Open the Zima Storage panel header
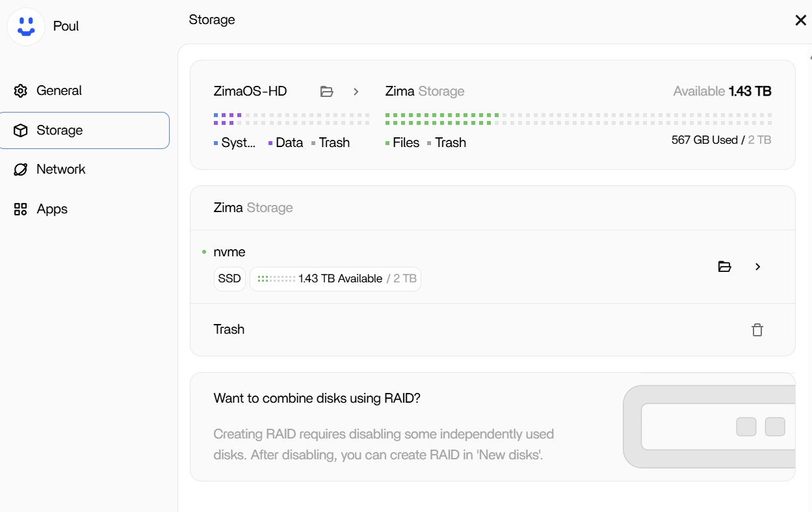Viewport: 812px width, 512px height. [x=253, y=208]
